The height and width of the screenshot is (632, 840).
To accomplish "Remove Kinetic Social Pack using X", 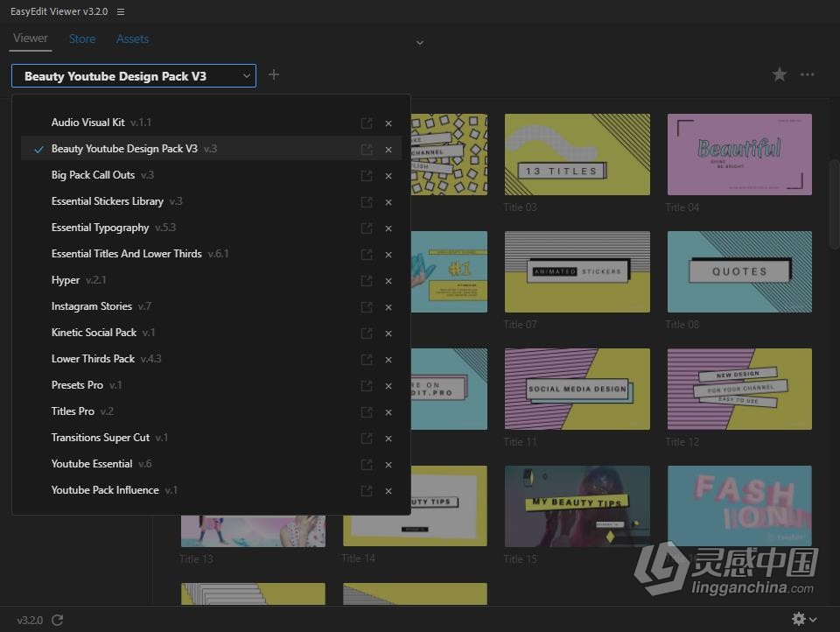I will [x=388, y=334].
